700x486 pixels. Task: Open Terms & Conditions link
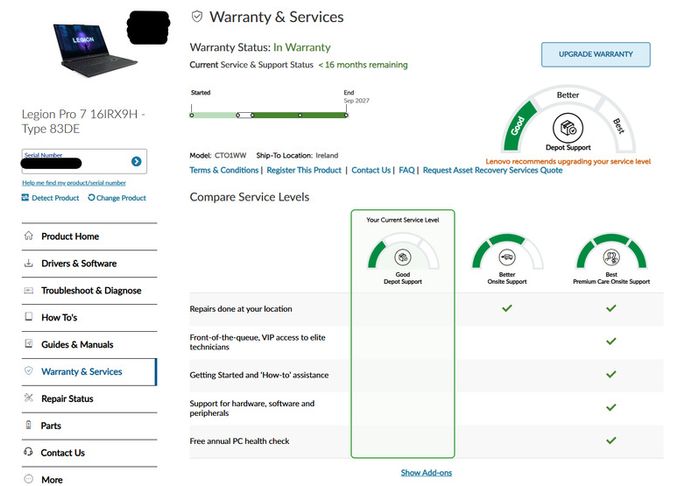point(224,170)
